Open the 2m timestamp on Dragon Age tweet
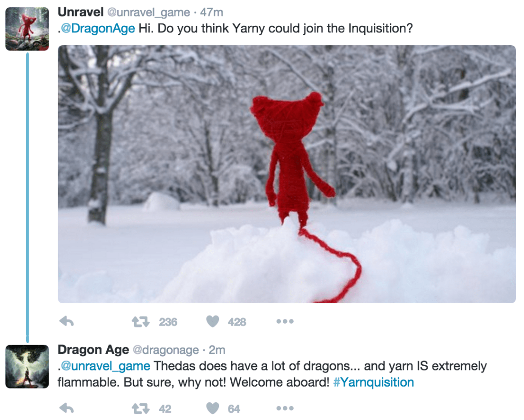Image resolution: width=524 pixels, height=420 pixels. 217,350
